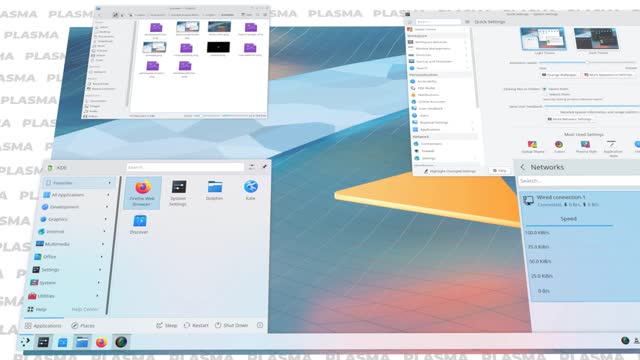Image resolution: width=640 pixels, height=360 pixels.
Task: Choose the Dark Theme thumbnail
Action: [x=596, y=38]
